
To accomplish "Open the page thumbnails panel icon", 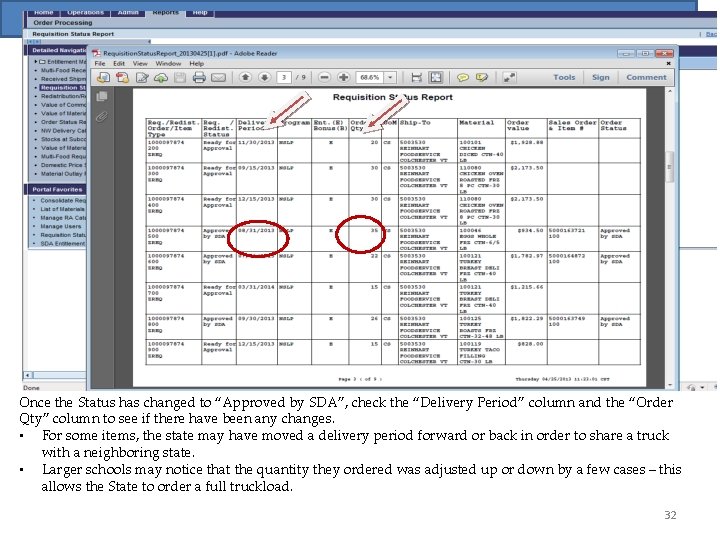I will pyautogui.click(x=102, y=96).
